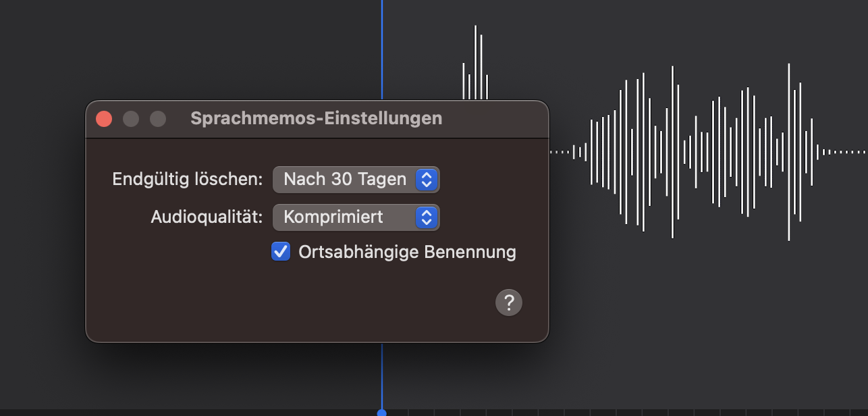The image size is (868, 416).
Task: Open the Endgültig löschen dropdown
Action: pyautogui.click(x=356, y=180)
